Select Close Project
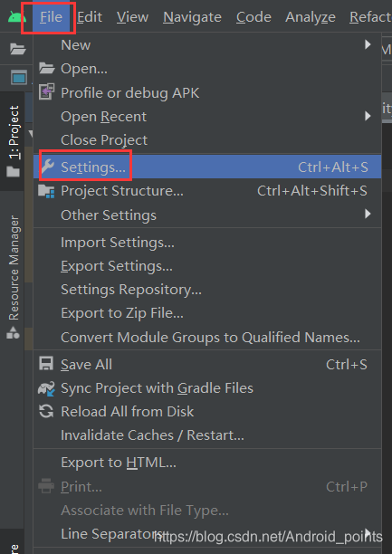Image resolution: width=392 pixels, height=554 pixels. tap(207, 140)
